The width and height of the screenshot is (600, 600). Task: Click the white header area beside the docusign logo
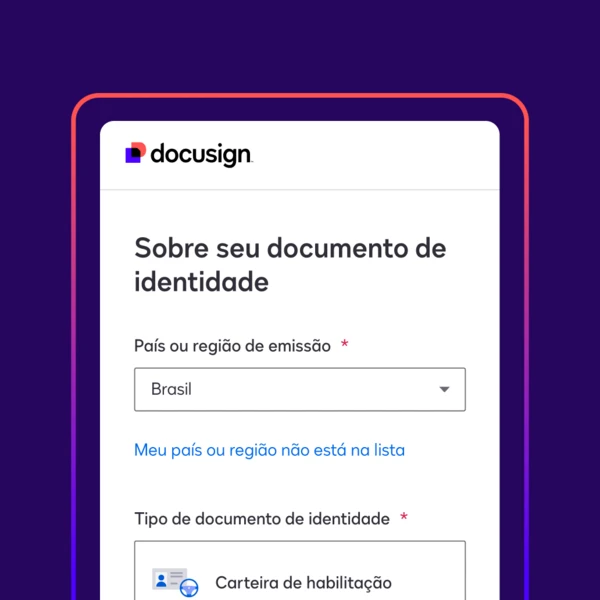[x=375, y=155]
